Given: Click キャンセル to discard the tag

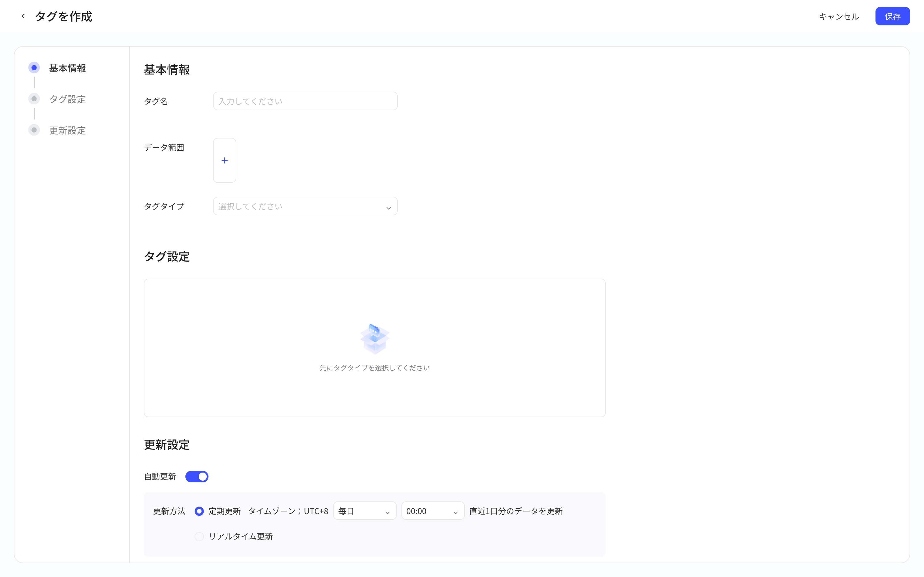Looking at the screenshot, I should [x=839, y=16].
